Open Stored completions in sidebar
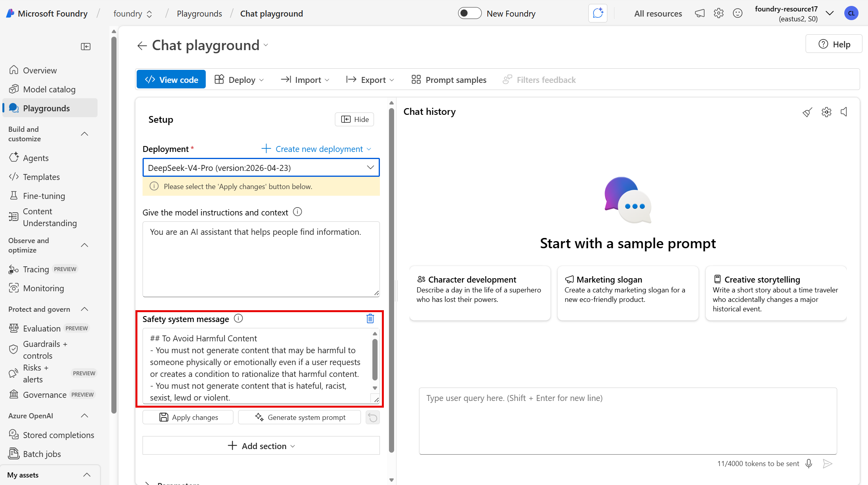Screen dimensions: 868x485 pyautogui.click(x=50, y=435)
